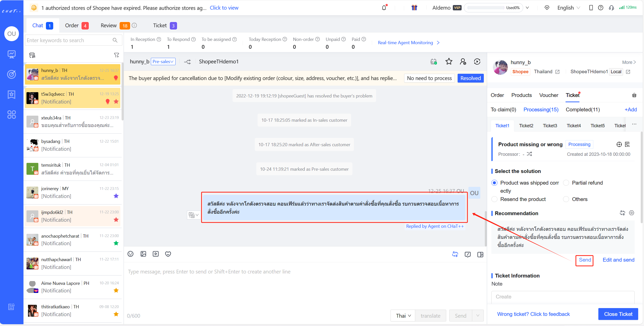Viewport: 644px width, 326px height.
Task: Select the Ticket2 tab
Action: coord(526,126)
